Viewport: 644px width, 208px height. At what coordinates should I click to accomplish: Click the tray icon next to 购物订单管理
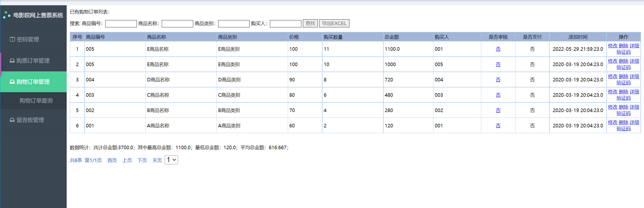pyautogui.click(x=12, y=82)
